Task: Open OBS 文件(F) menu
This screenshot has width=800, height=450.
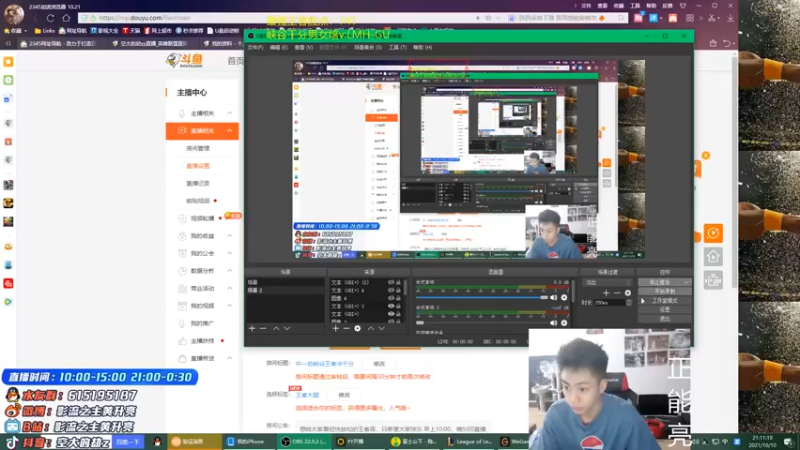Action: (255, 47)
